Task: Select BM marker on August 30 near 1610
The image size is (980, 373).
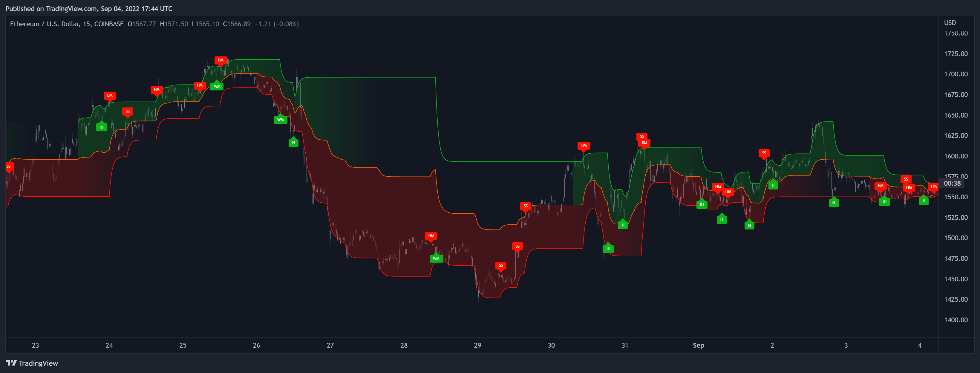Action: 584,146
